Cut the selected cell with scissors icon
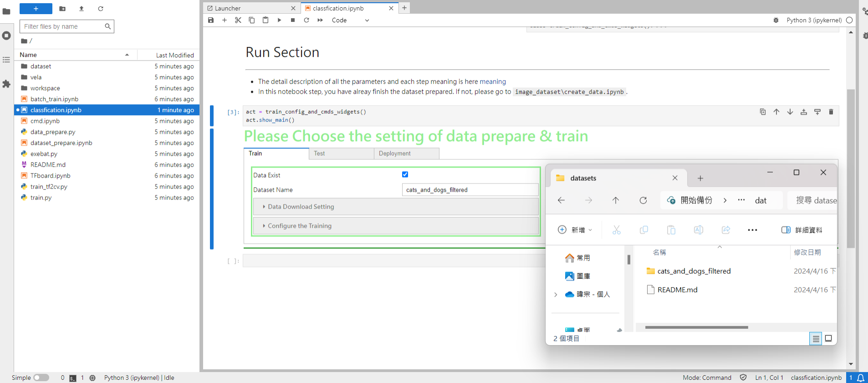The height and width of the screenshot is (383, 868). pyautogui.click(x=238, y=20)
